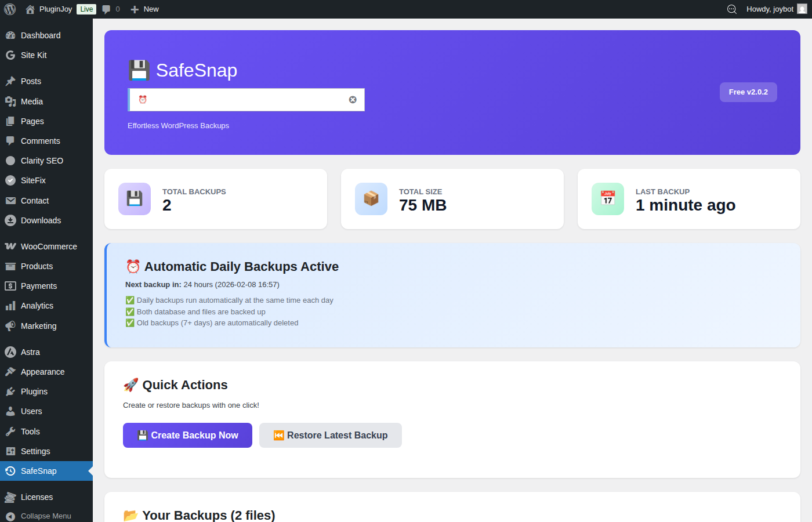This screenshot has width=812, height=522.
Task: Click 'Next backup in: 24 hours' text
Action: (169, 285)
